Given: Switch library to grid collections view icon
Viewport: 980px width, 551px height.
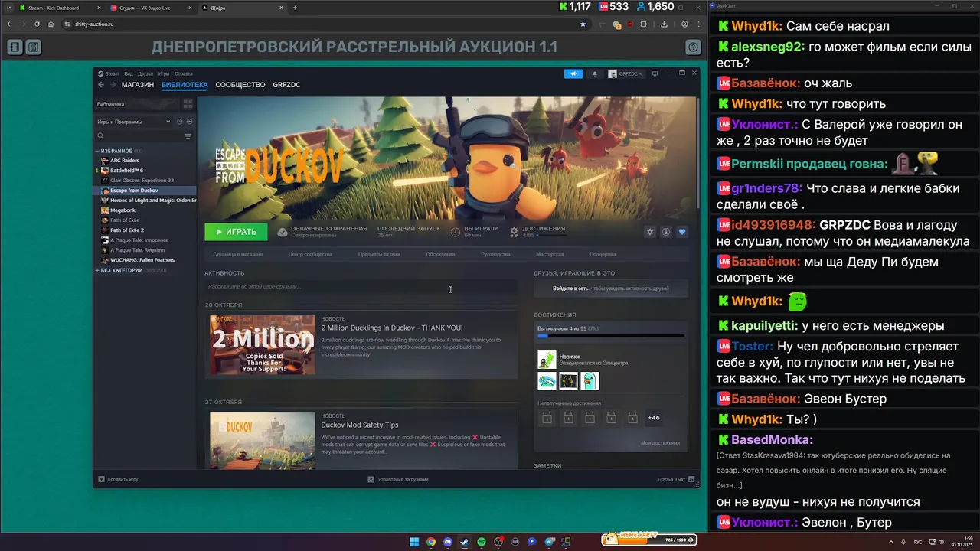Looking at the screenshot, I should (188, 104).
